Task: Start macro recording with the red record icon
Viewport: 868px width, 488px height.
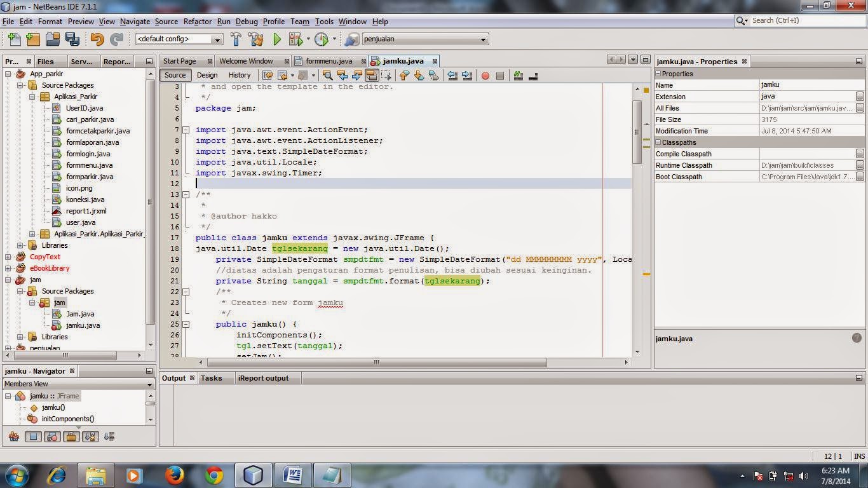Action: (x=485, y=76)
